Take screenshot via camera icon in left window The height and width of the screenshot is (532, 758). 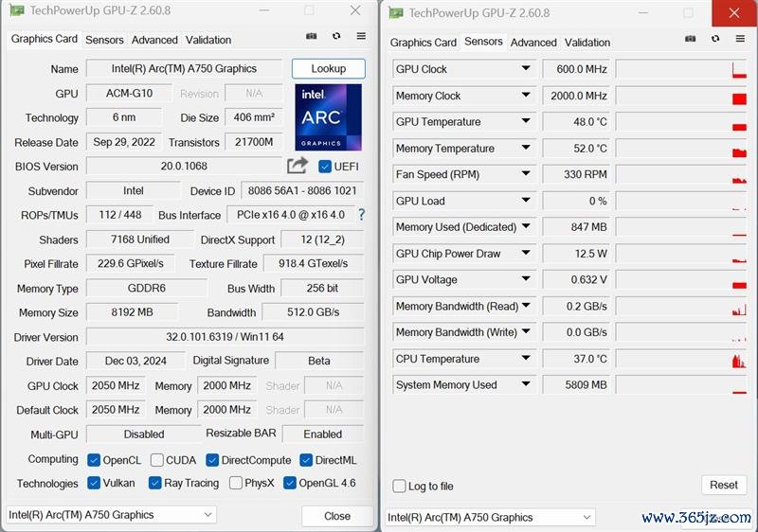312,36
